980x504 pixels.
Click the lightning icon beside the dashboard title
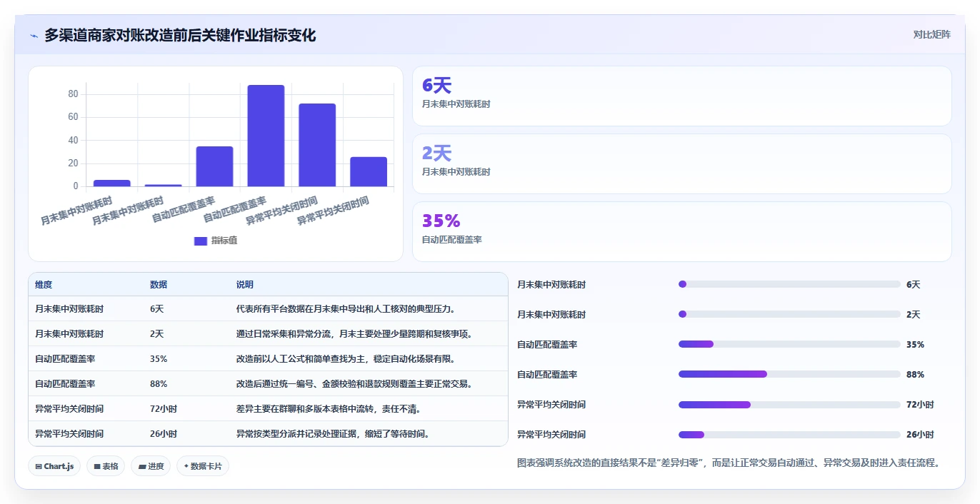point(34,36)
